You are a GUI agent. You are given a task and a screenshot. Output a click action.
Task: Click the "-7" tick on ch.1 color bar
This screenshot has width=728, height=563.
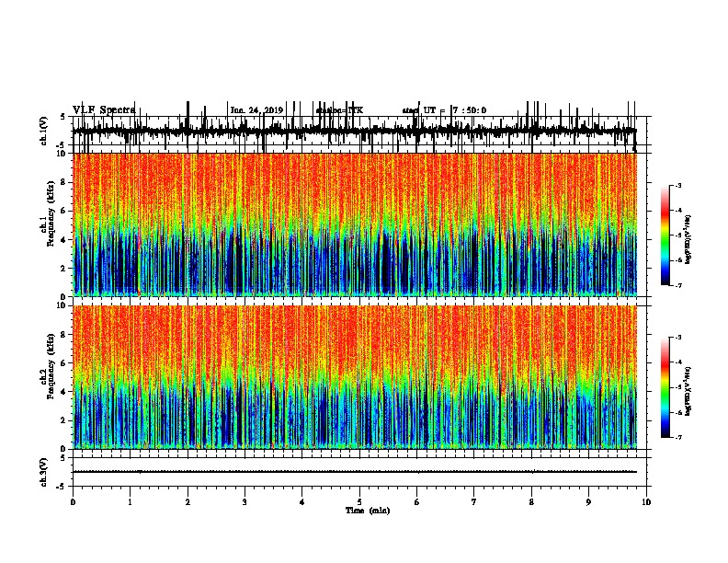point(677,285)
